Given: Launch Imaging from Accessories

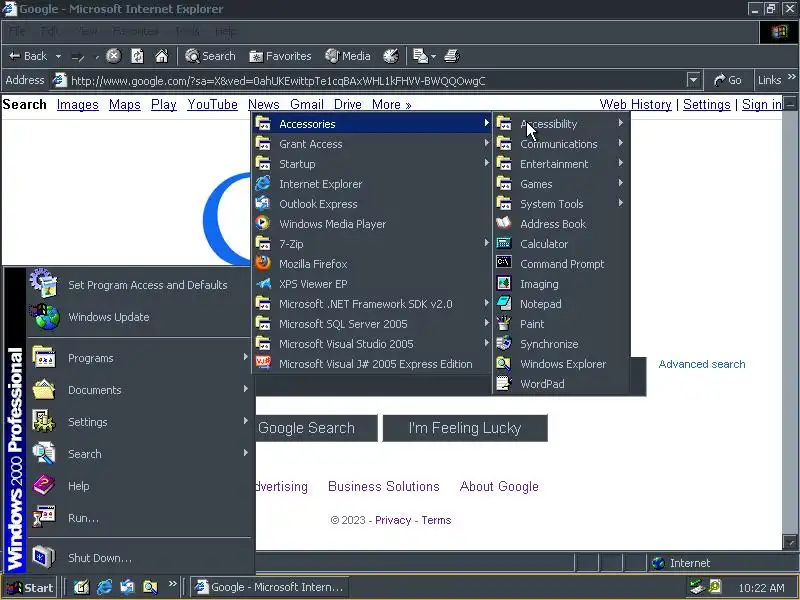Looking at the screenshot, I should pos(561,284).
